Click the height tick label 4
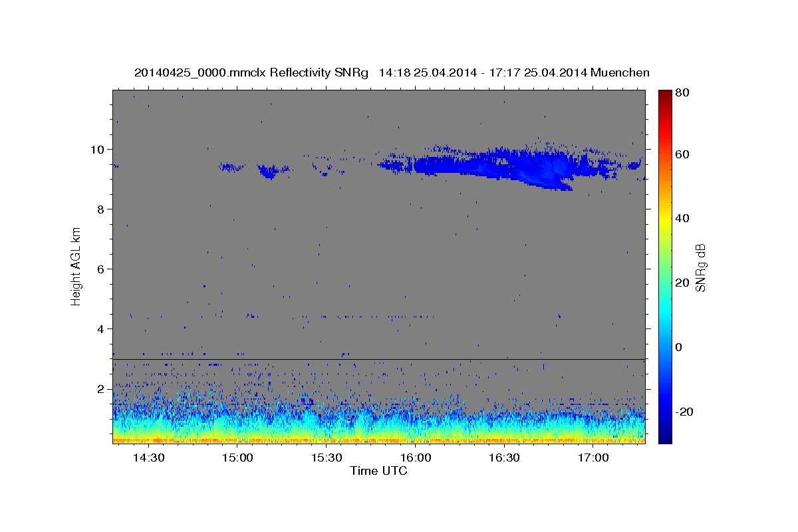 (102, 329)
